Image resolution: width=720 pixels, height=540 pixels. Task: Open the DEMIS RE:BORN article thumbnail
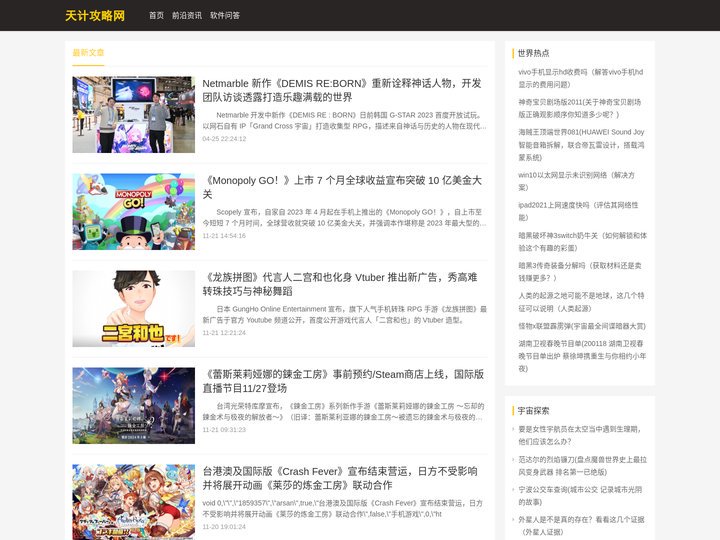134,115
